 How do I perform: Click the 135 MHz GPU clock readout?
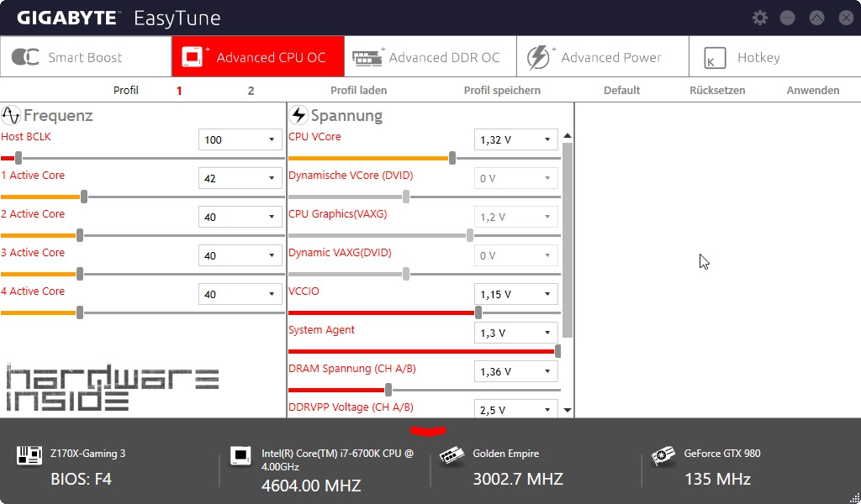pyautogui.click(x=717, y=480)
